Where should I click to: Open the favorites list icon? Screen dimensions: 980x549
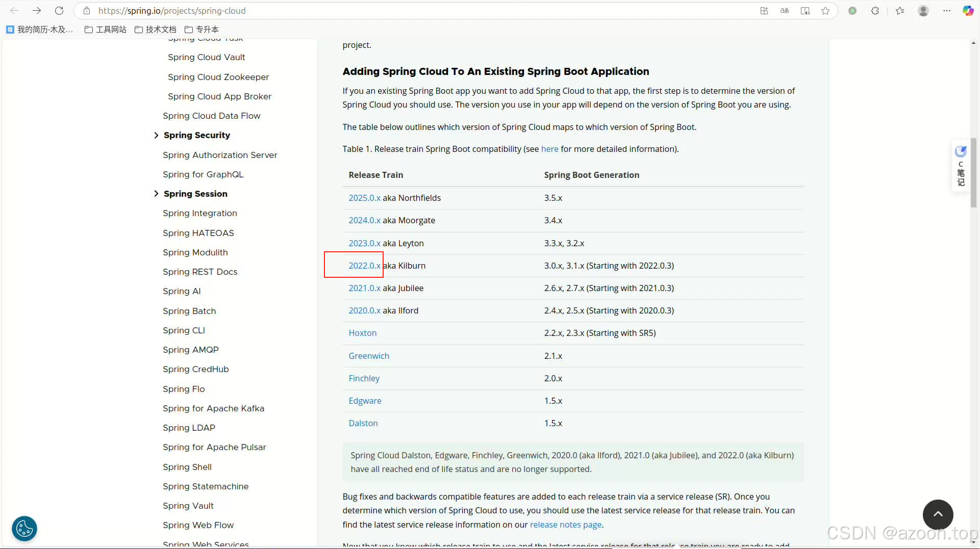coord(900,11)
